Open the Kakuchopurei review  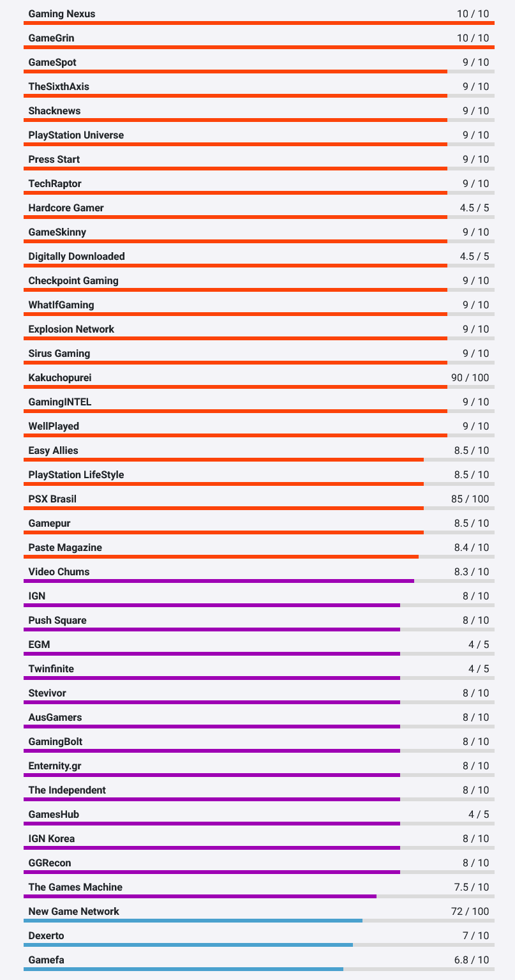click(60, 378)
